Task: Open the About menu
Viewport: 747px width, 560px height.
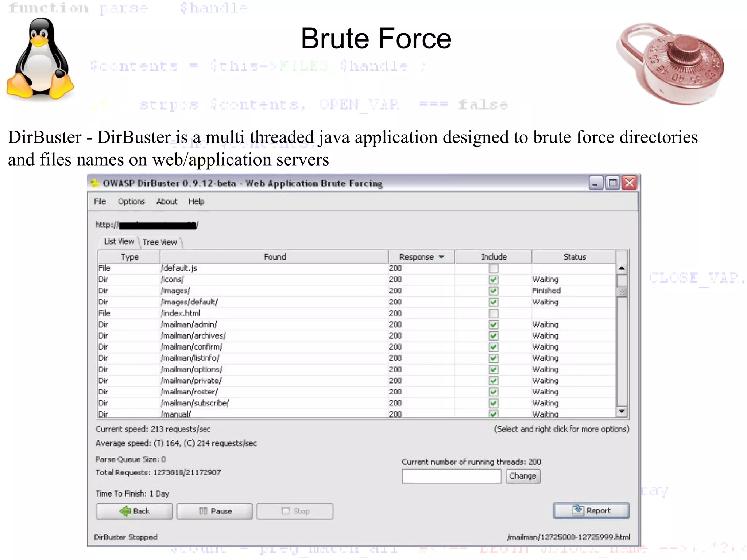Action: click(x=166, y=201)
